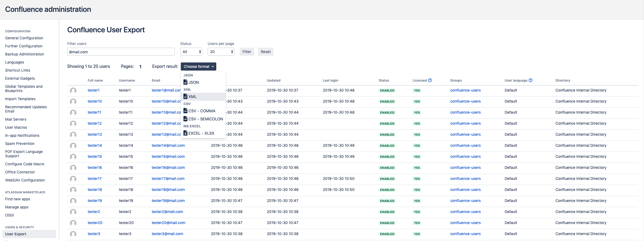Open the Users per page dropdown
Viewport: 644px width, 241px height.
[221, 52]
